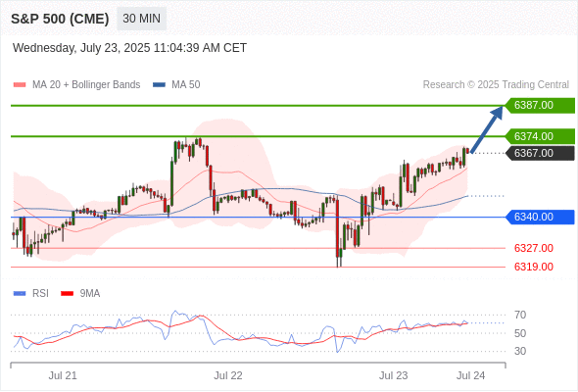
Task: Select the 6374.00 green resistance price tag
Action: point(540,136)
